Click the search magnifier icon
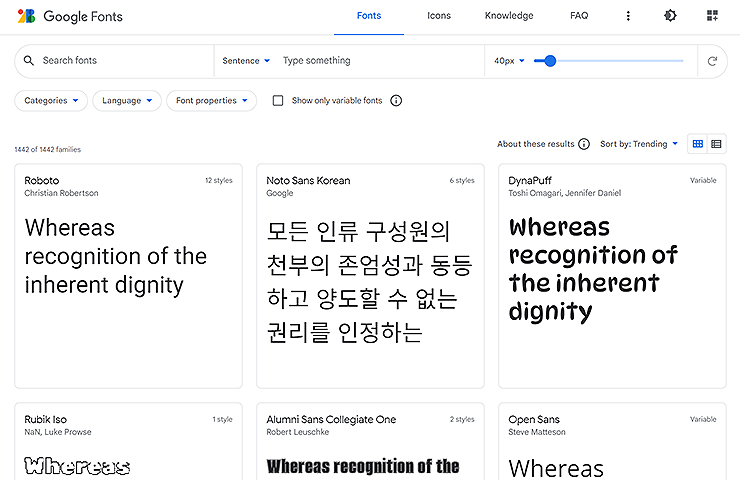740x480 pixels. tap(29, 60)
